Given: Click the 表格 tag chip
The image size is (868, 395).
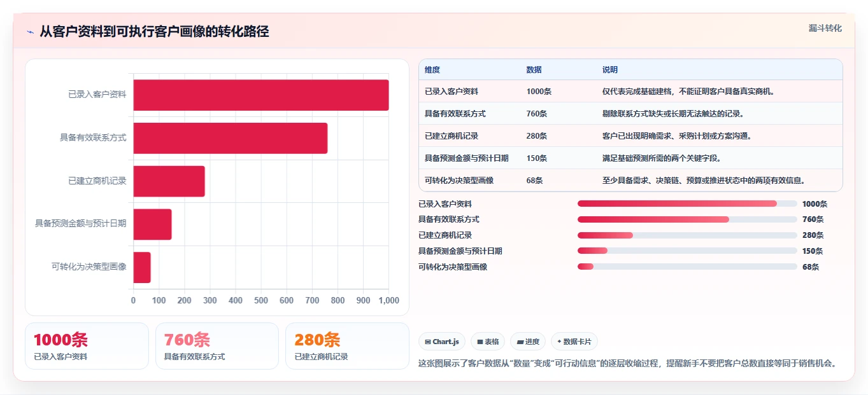Looking at the screenshot, I should (488, 342).
